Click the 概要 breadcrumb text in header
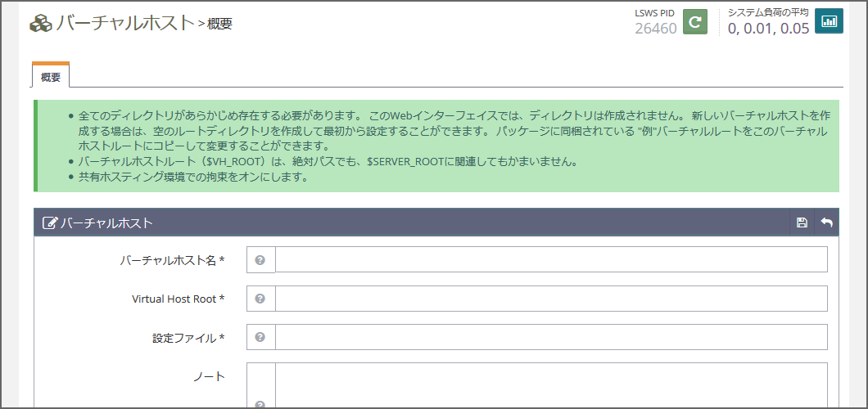868x409 pixels. [x=219, y=25]
